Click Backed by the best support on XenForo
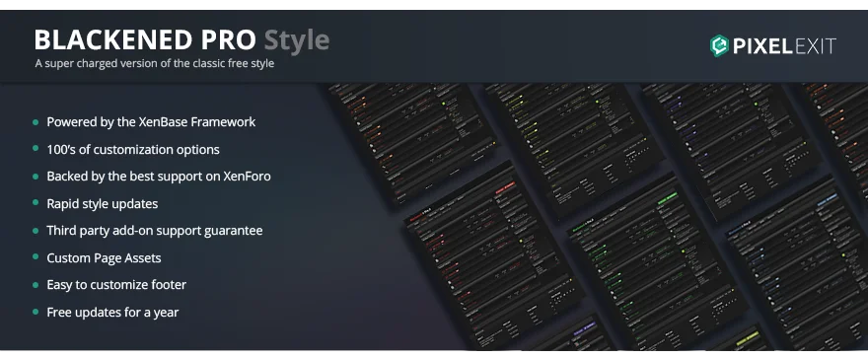868x358 pixels. [x=159, y=177]
